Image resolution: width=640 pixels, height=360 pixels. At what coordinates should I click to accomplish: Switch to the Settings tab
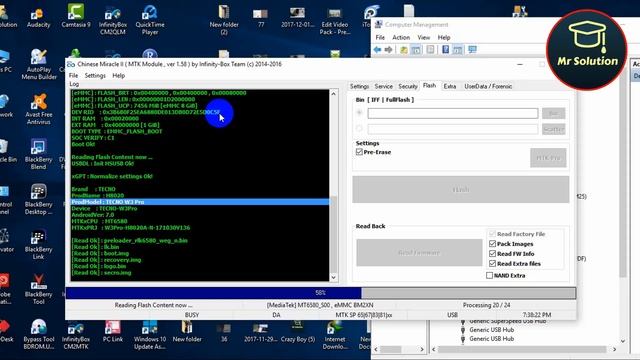click(x=359, y=86)
